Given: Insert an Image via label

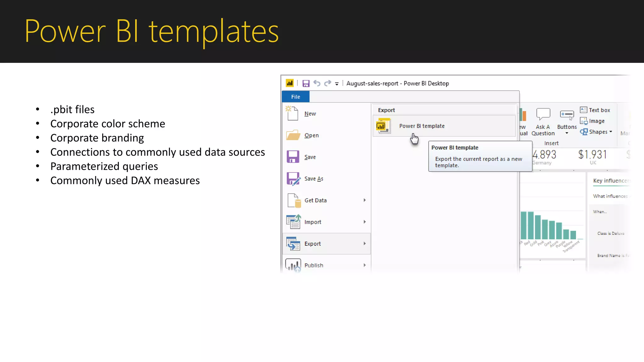Looking at the screenshot, I should pyautogui.click(x=597, y=121).
